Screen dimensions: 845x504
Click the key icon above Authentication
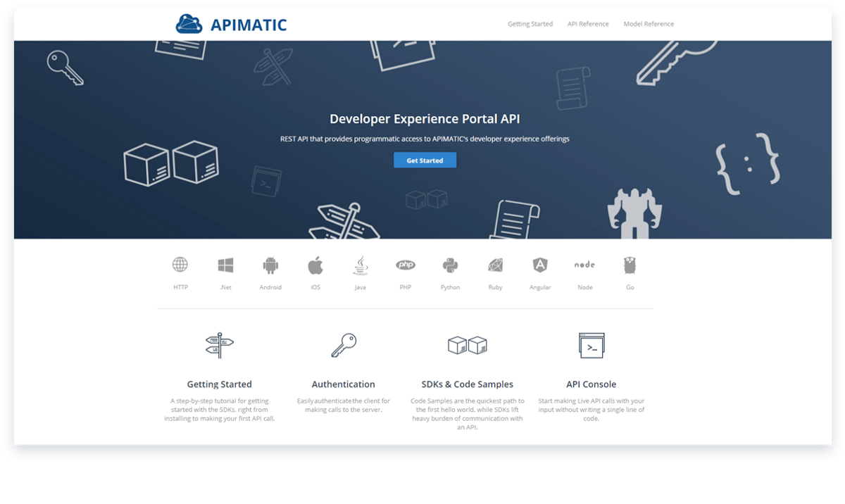344,345
